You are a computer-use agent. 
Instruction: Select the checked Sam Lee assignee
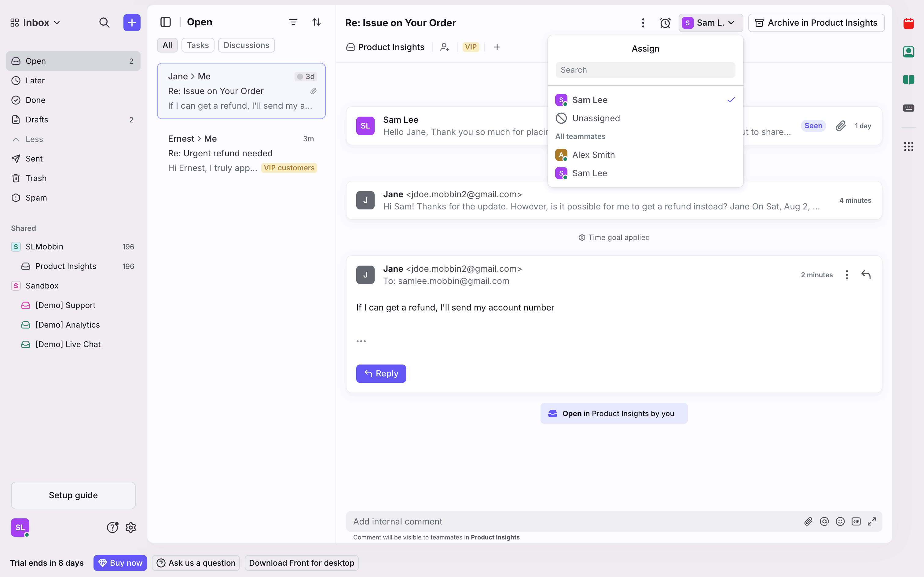(589, 100)
